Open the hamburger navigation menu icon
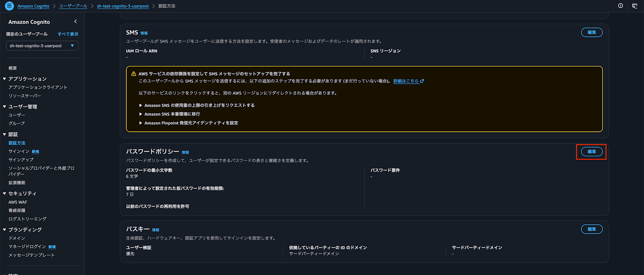The image size is (644, 275). click(x=9, y=6)
